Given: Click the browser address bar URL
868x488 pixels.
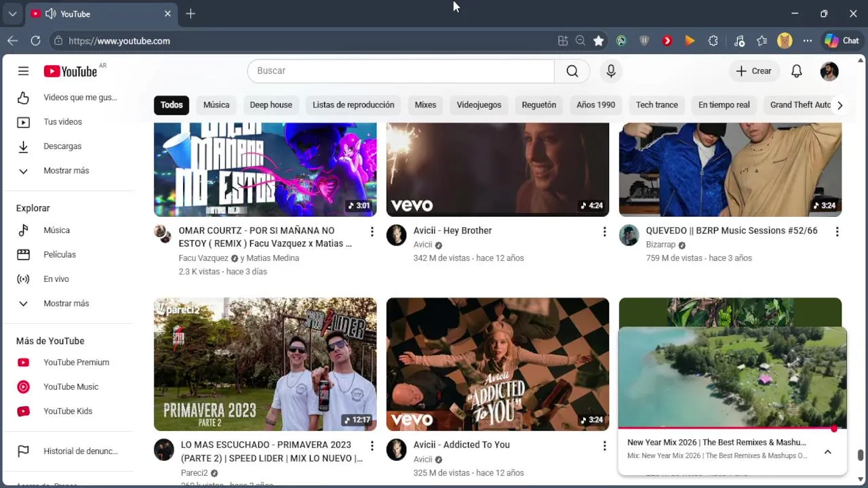Looking at the screenshot, I should click(x=119, y=41).
